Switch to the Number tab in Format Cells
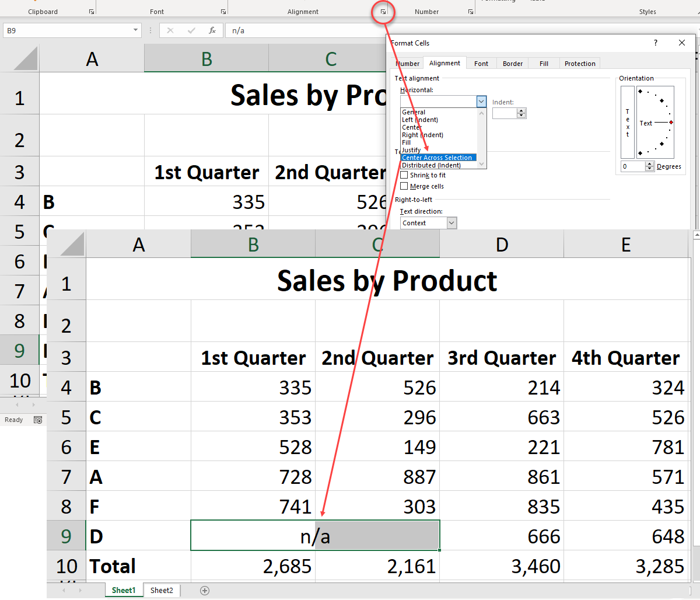The width and height of the screenshot is (700, 600). [x=407, y=64]
